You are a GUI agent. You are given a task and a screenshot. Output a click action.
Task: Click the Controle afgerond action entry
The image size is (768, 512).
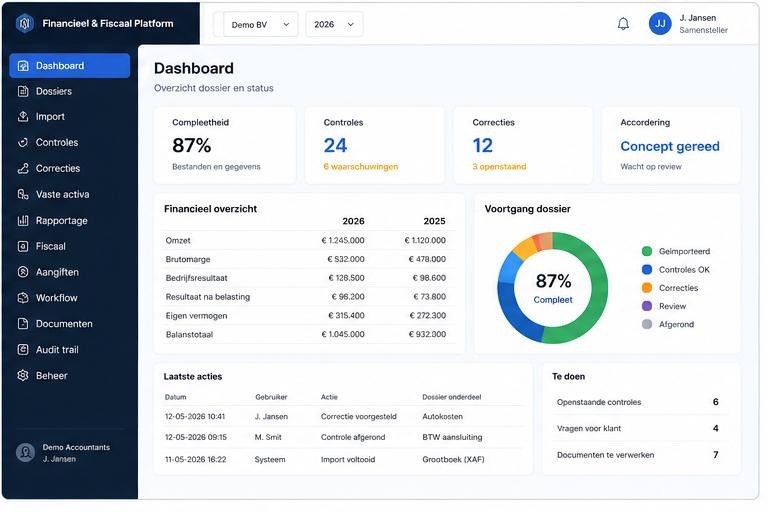(353, 437)
